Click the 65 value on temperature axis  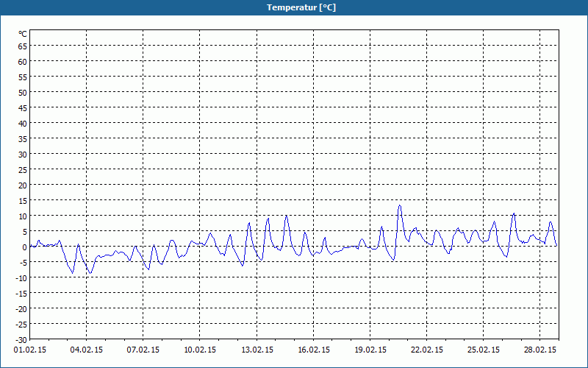pyautogui.click(x=23, y=46)
